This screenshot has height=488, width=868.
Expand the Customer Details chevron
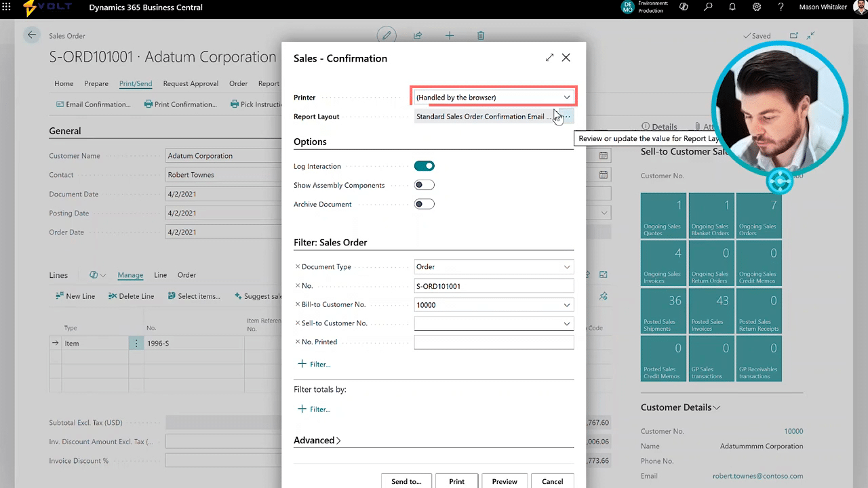(x=716, y=407)
